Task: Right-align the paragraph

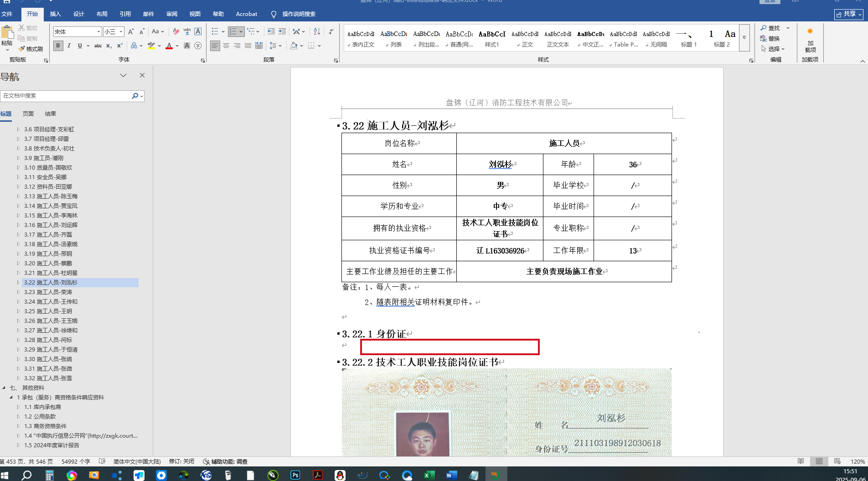Action: [x=237, y=46]
